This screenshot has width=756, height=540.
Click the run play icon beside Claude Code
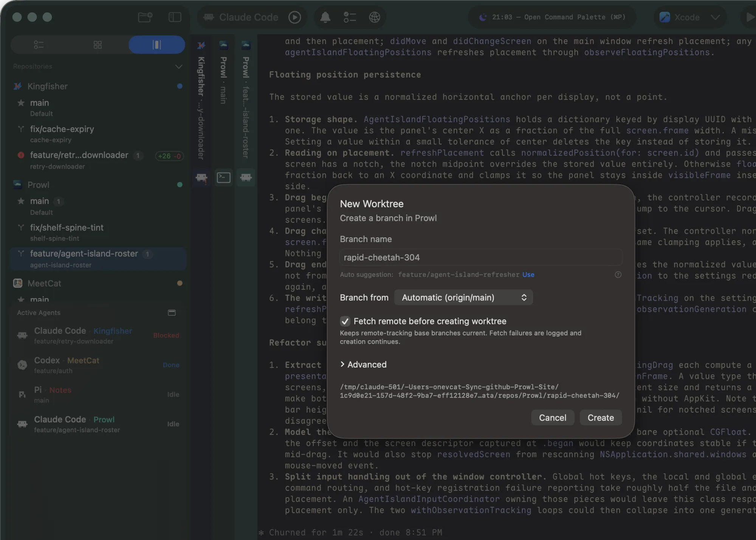(294, 17)
